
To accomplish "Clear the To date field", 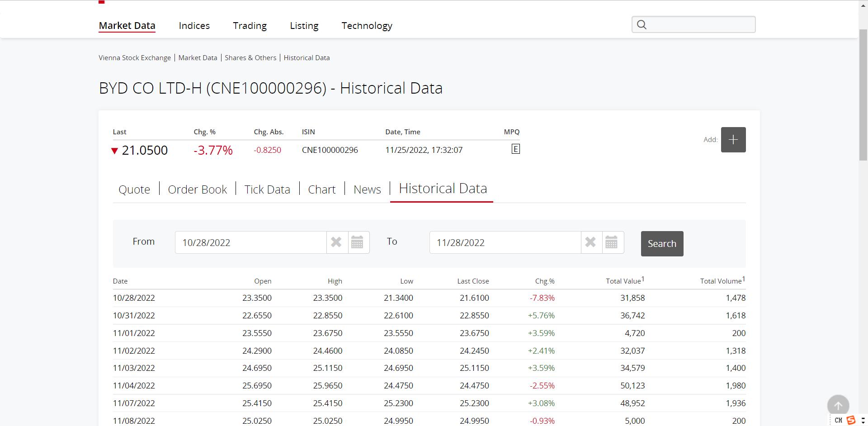I will pyautogui.click(x=590, y=242).
